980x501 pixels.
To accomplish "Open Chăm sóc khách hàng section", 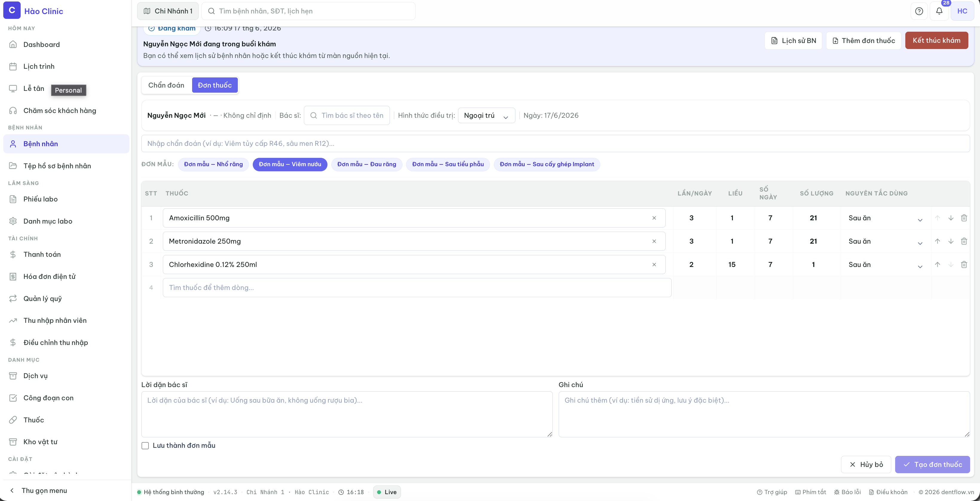I will point(66,111).
